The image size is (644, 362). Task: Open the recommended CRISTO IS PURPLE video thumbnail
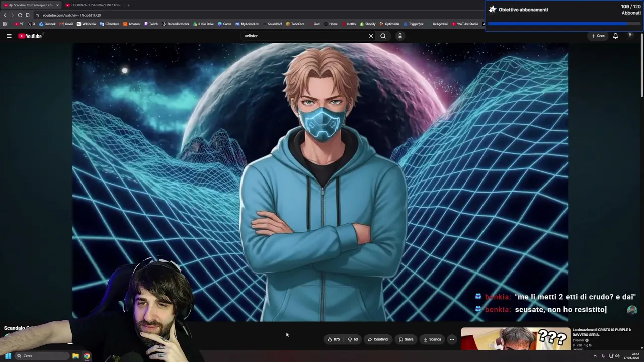(x=515, y=339)
